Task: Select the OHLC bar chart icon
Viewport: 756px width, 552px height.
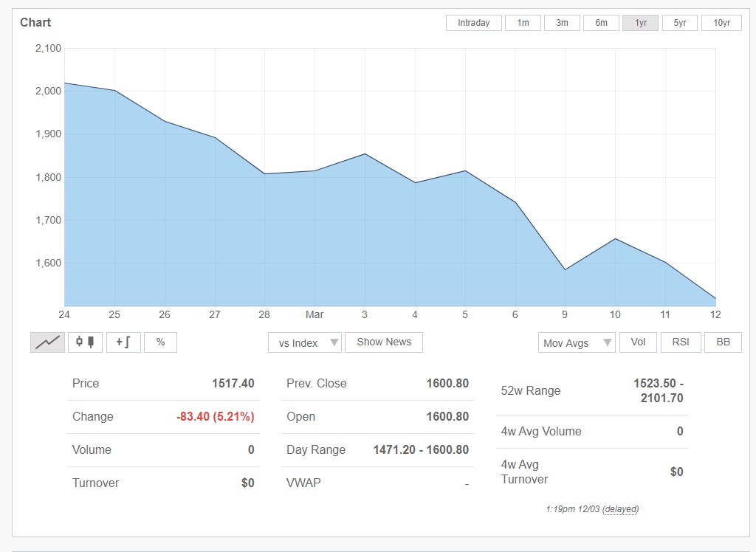Action: [x=123, y=342]
